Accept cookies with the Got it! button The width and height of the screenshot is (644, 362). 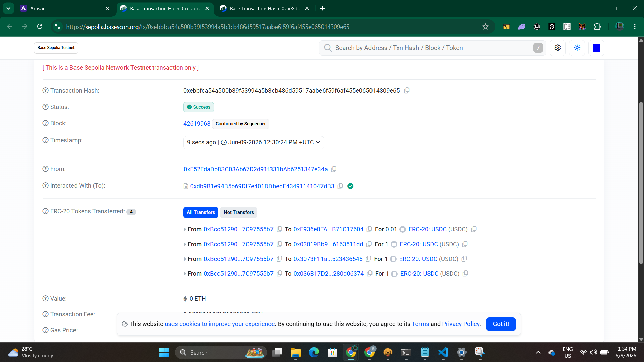501,324
